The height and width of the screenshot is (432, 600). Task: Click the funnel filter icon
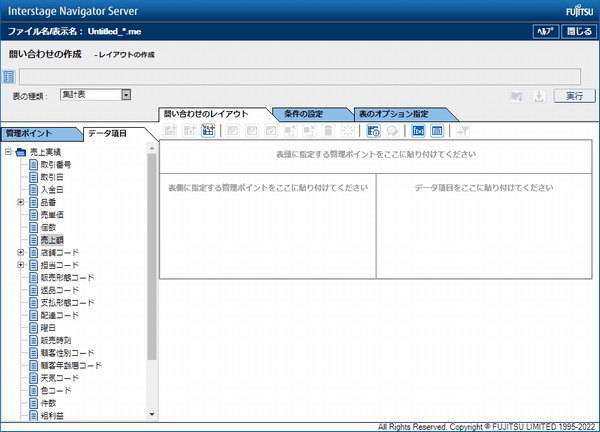point(463,131)
